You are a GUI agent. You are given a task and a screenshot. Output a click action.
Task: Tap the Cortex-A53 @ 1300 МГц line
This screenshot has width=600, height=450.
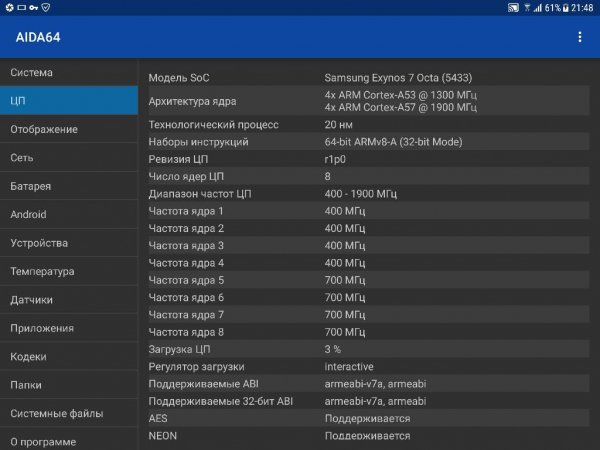click(x=401, y=95)
